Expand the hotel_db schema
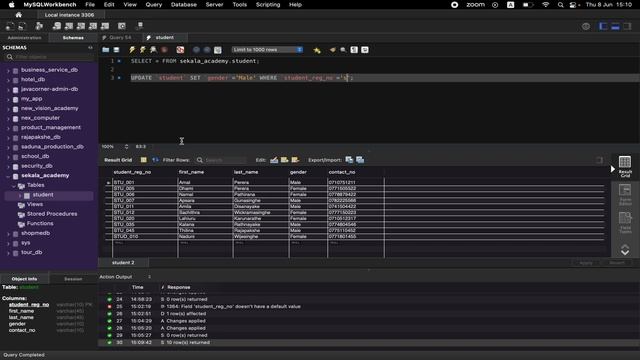The width and height of the screenshot is (640, 360). pyautogui.click(x=8, y=80)
